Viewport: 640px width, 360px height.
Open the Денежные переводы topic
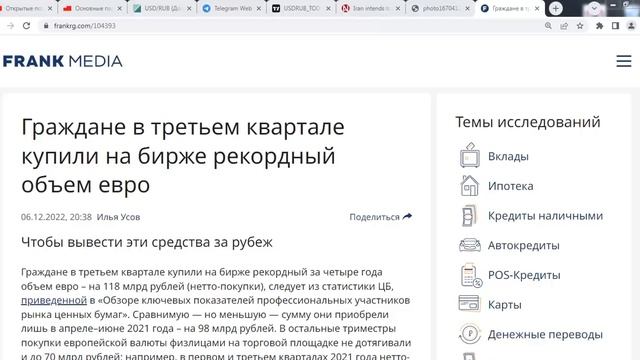[x=545, y=335]
